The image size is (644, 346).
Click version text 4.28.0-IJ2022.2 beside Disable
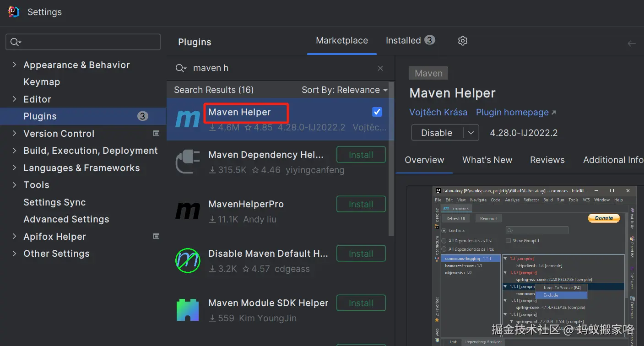tap(524, 133)
